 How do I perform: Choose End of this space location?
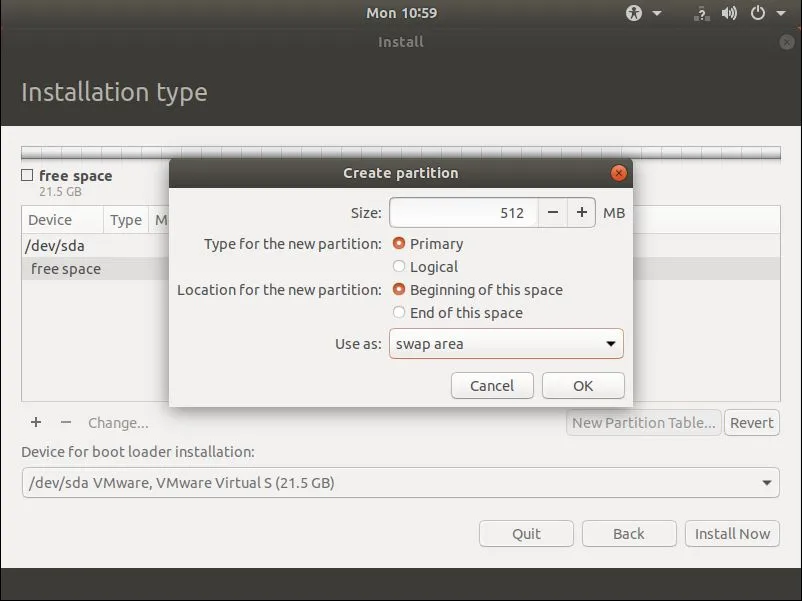pyautogui.click(x=400, y=313)
